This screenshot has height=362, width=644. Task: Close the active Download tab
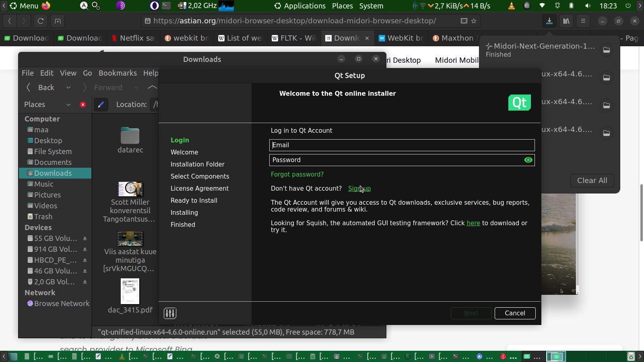click(367, 38)
